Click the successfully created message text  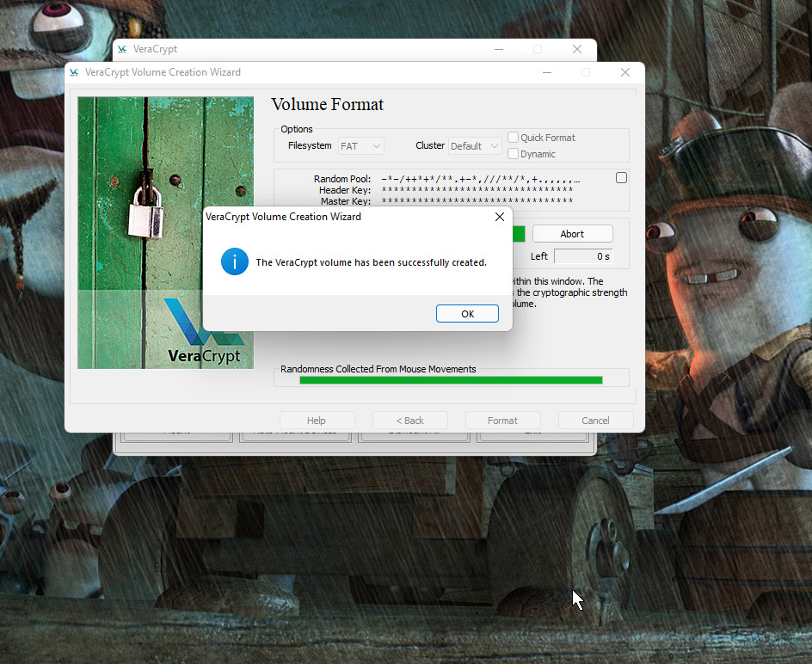(372, 262)
